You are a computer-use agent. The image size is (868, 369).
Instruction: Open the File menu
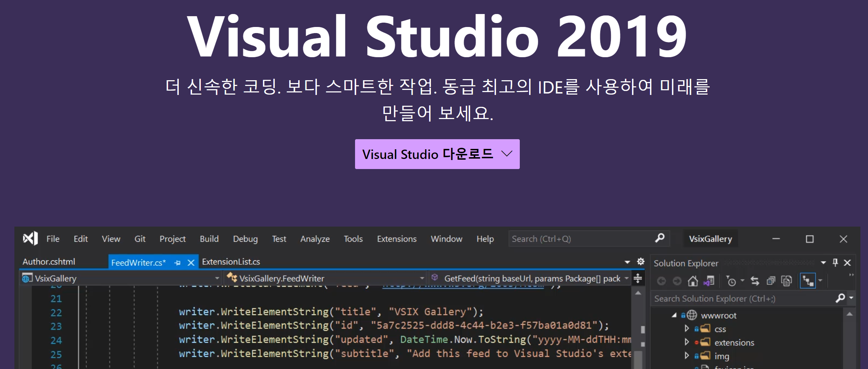tap(53, 239)
